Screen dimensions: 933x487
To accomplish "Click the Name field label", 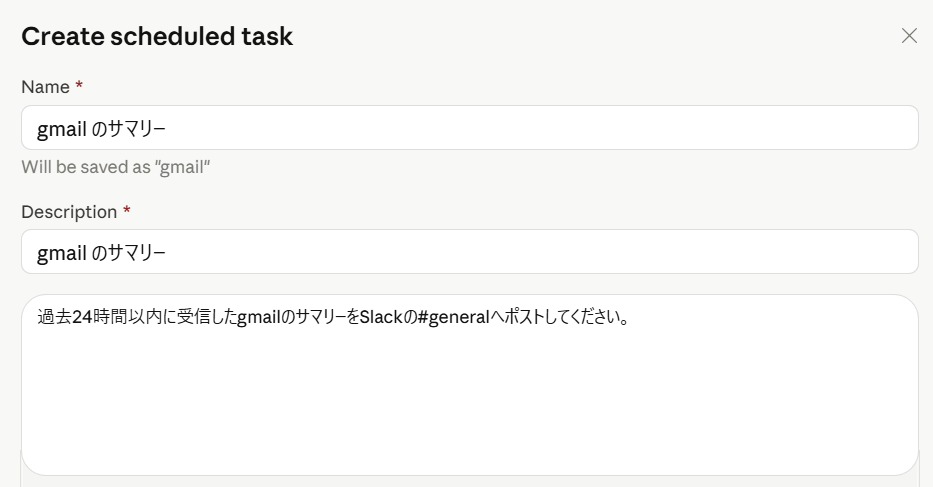I will coord(45,87).
